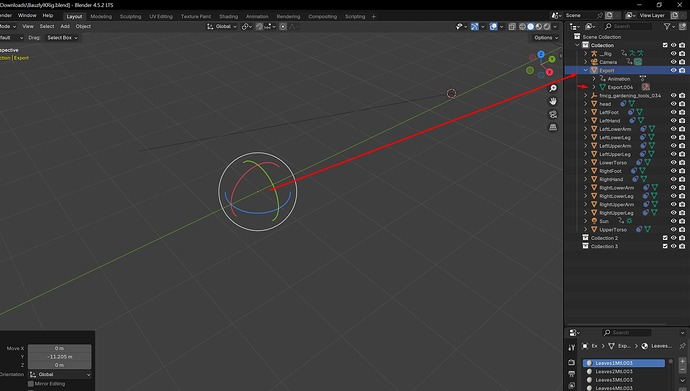Screen dimensions: 690x391
Task: Add new workspace with plus button
Action: point(374,16)
